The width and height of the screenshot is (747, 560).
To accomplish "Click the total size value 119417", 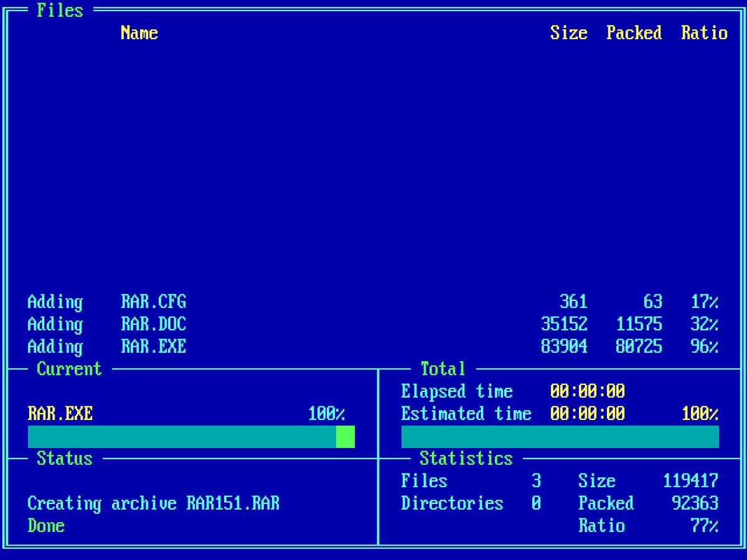I will (691, 481).
